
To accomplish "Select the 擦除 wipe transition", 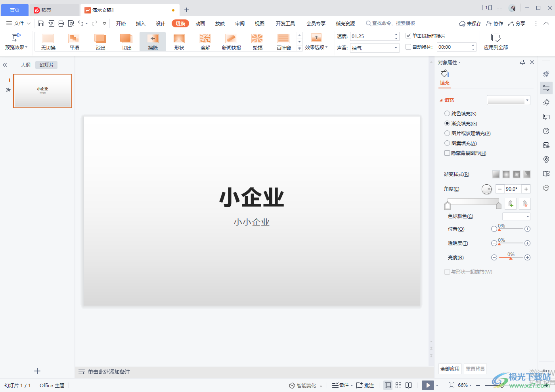I will pyautogui.click(x=153, y=42).
